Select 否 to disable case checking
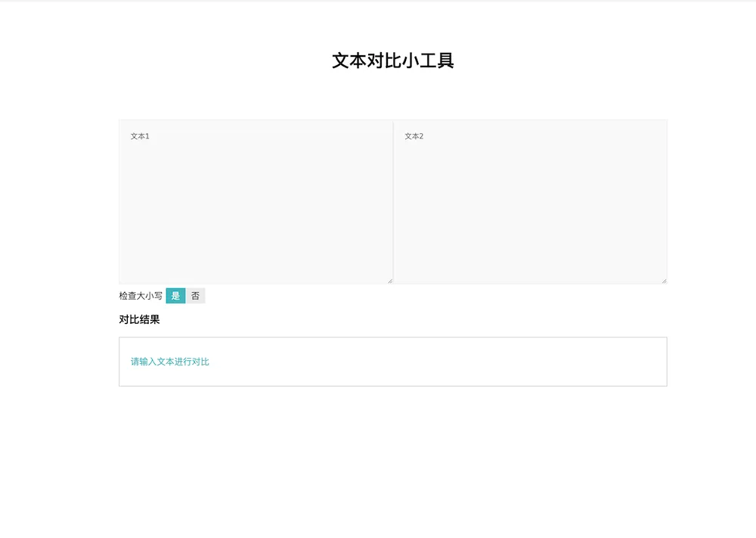 [x=195, y=296]
